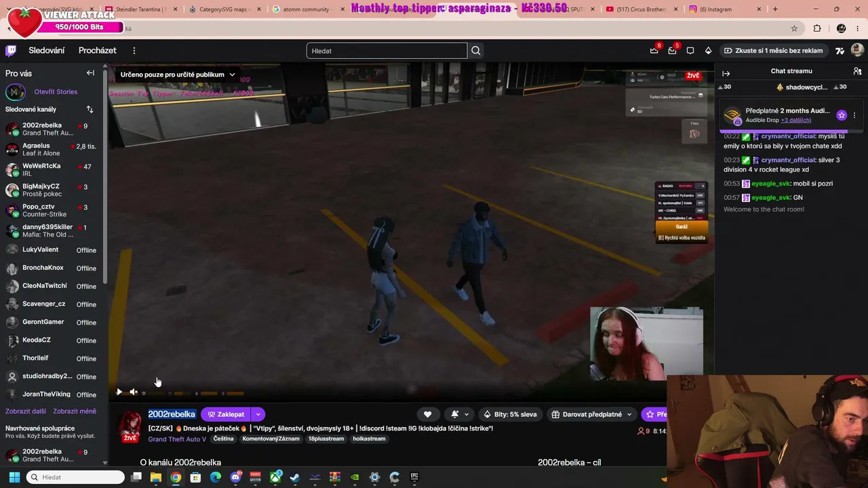868x488 pixels.
Task: Open Prime loot crown icon with 8 badge
Action: 654,51
